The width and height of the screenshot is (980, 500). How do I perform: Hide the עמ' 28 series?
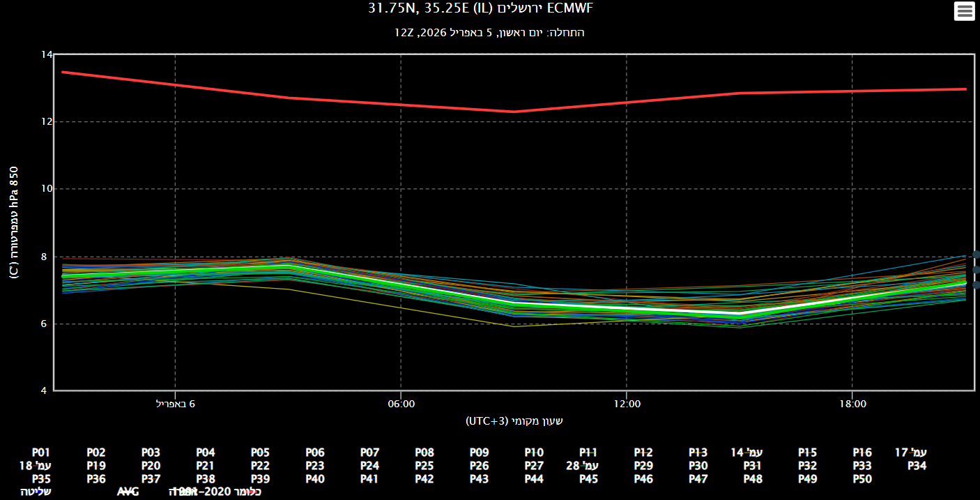(583, 466)
